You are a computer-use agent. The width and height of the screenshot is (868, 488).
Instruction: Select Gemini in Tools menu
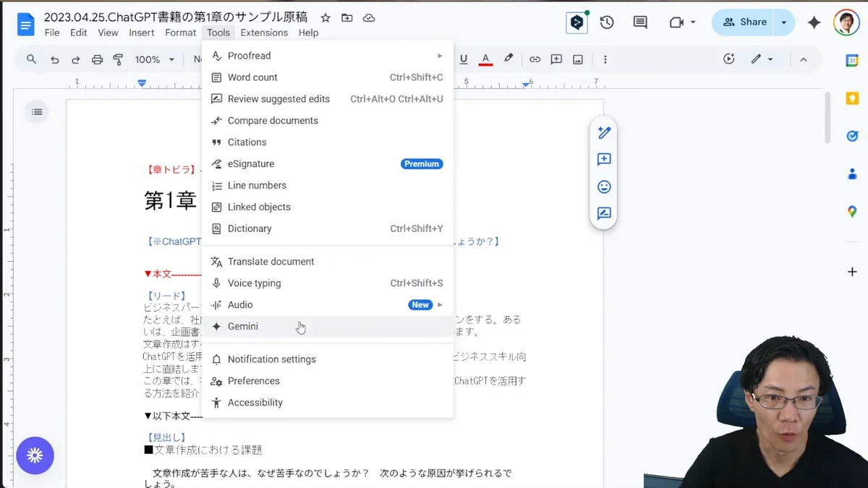coord(328,327)
